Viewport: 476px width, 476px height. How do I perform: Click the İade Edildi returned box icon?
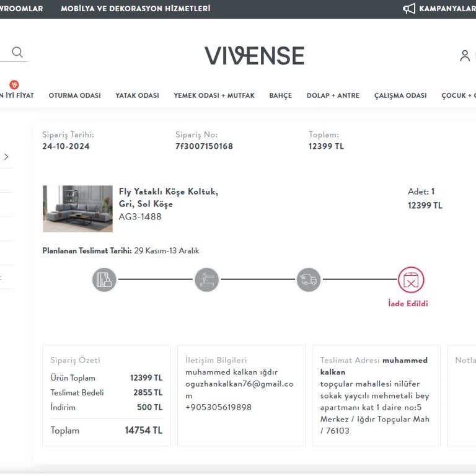coord(411,280)
